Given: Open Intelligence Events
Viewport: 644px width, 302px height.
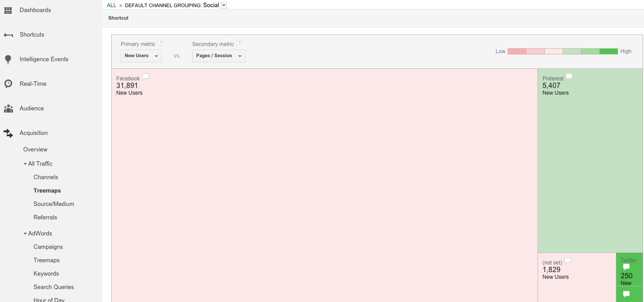Looking at the screenshot, I should 44,59.
